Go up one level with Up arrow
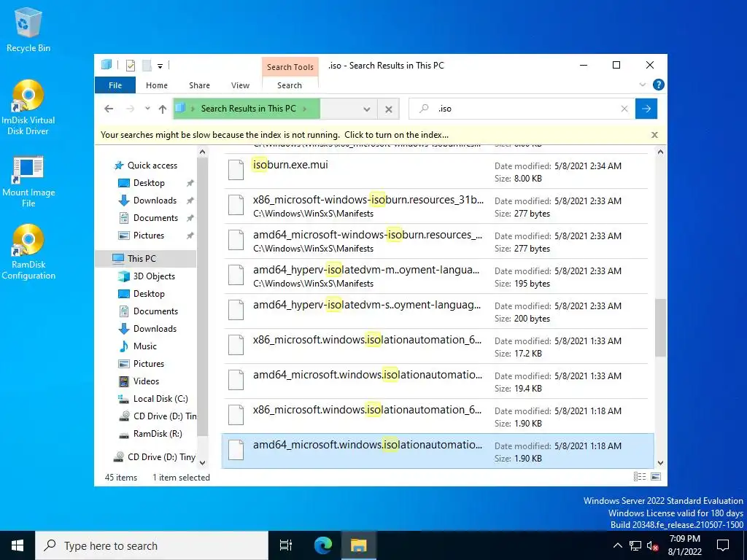Screen dimensions: 747x560 point(163,109)
